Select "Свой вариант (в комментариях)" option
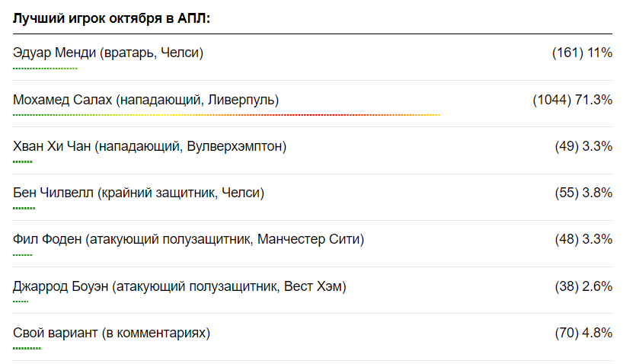The width and height of the screenshot is (623, 364). point(111,333)
